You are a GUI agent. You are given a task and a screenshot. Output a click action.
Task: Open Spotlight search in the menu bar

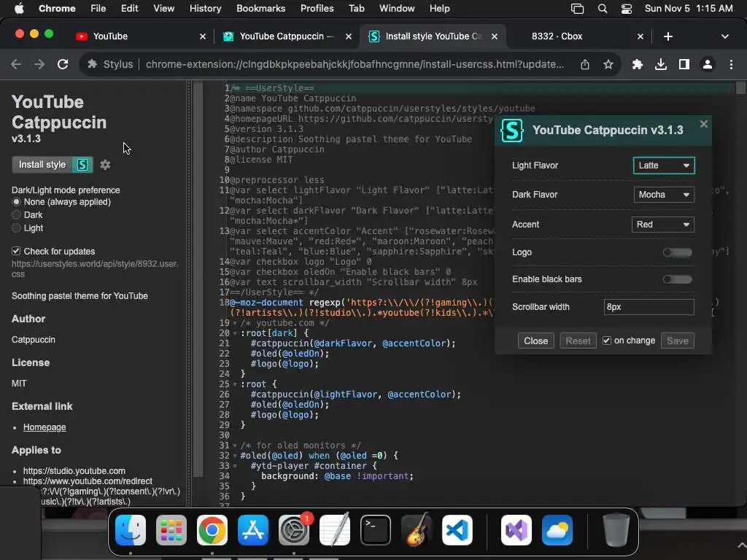click(x=603, y=9)
